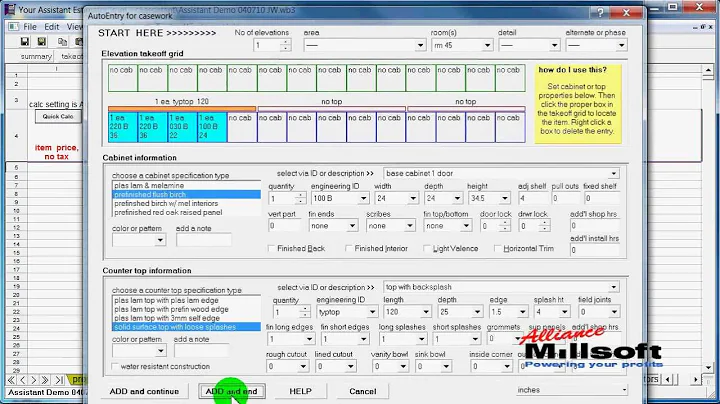
Task: Click the help question mark in dialog title
Action: click(600, 13)
